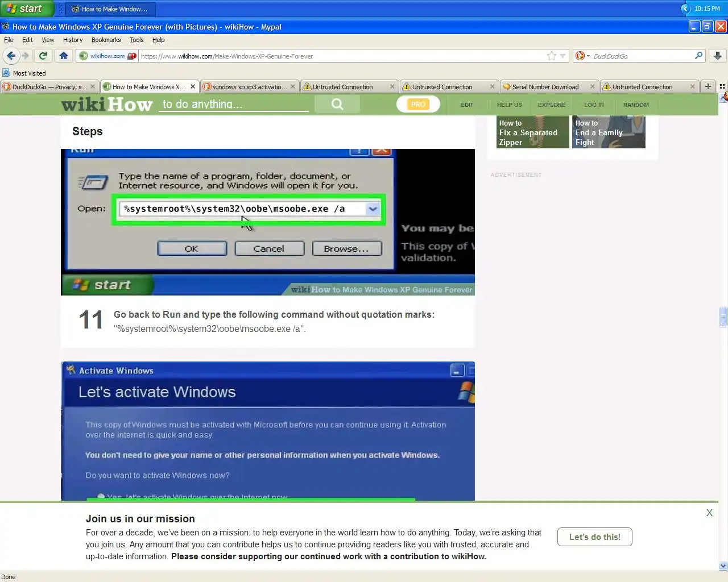Click the Steps heading text

[x=88, y=131]
